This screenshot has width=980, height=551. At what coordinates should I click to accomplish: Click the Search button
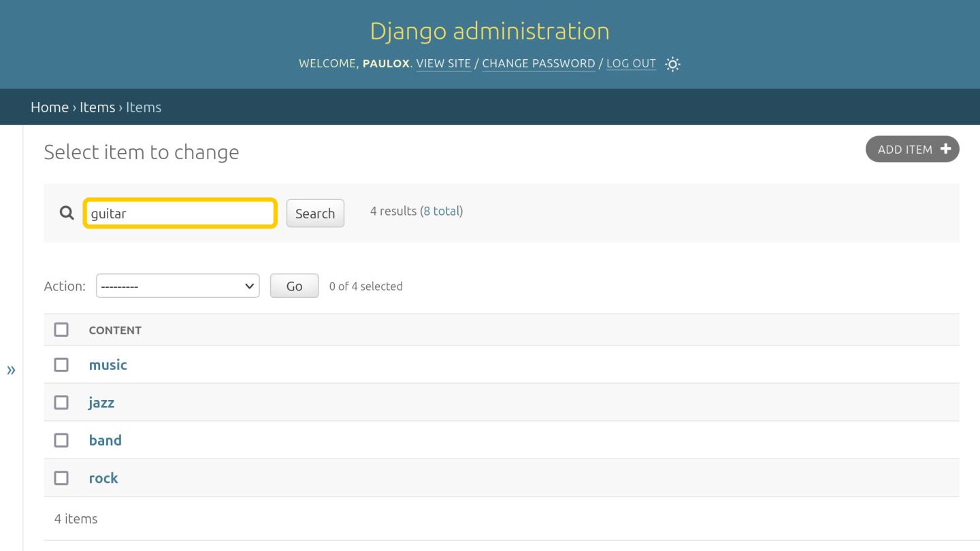tap(315, 213)
